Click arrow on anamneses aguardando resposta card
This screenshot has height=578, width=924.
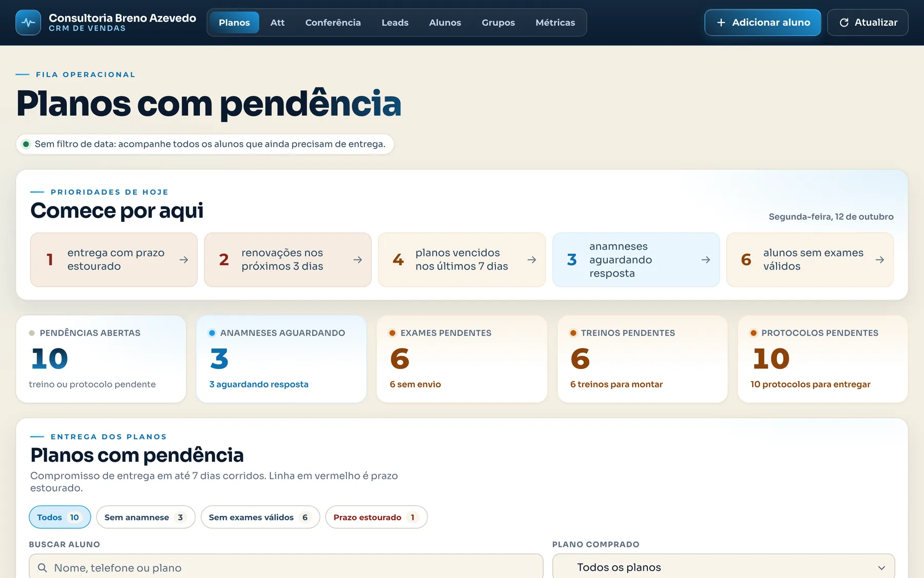[x=706, y=260]
